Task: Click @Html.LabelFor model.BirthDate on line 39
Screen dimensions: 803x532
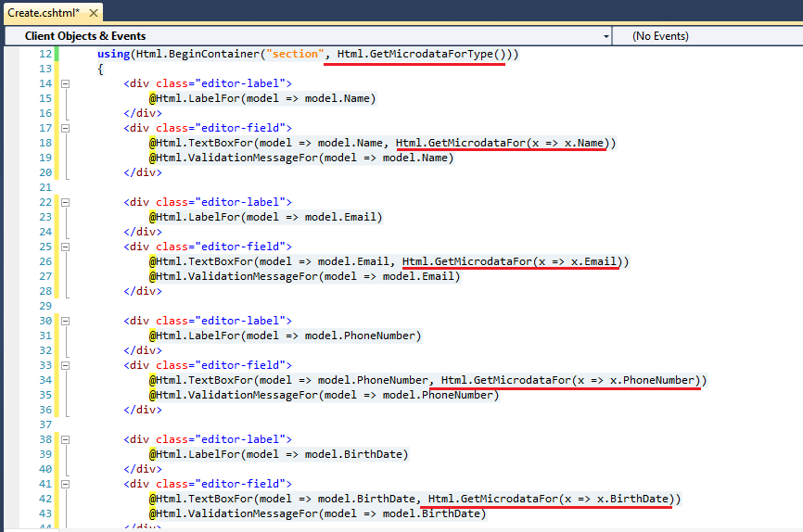Action: point(278,454)
